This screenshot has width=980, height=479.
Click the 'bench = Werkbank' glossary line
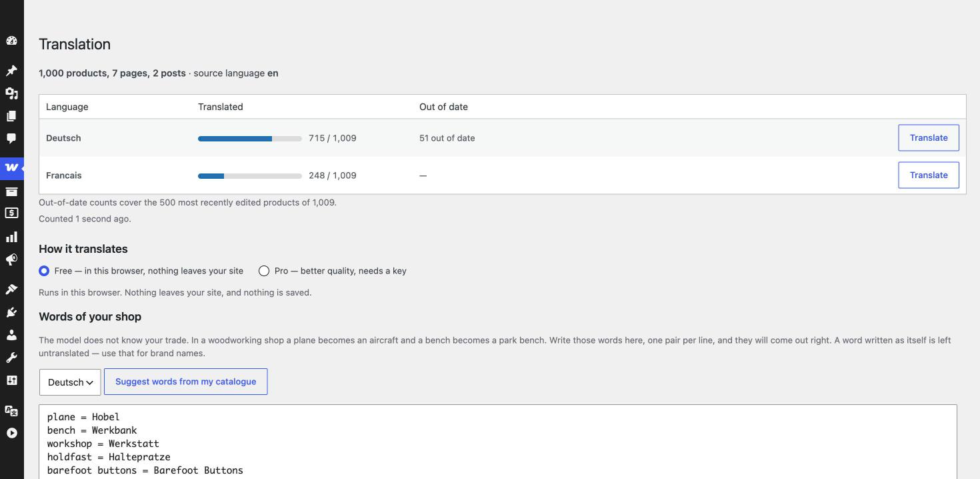[x=92, y=430]
